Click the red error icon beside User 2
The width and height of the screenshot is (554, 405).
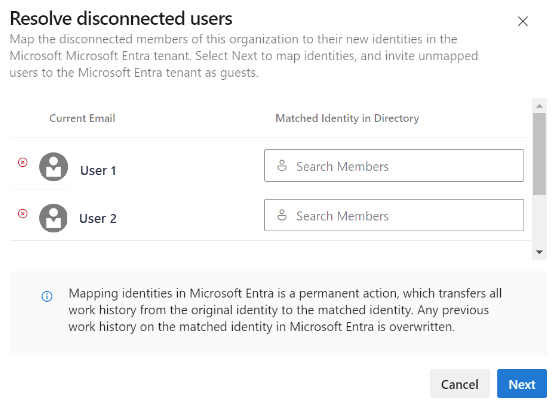23,213
